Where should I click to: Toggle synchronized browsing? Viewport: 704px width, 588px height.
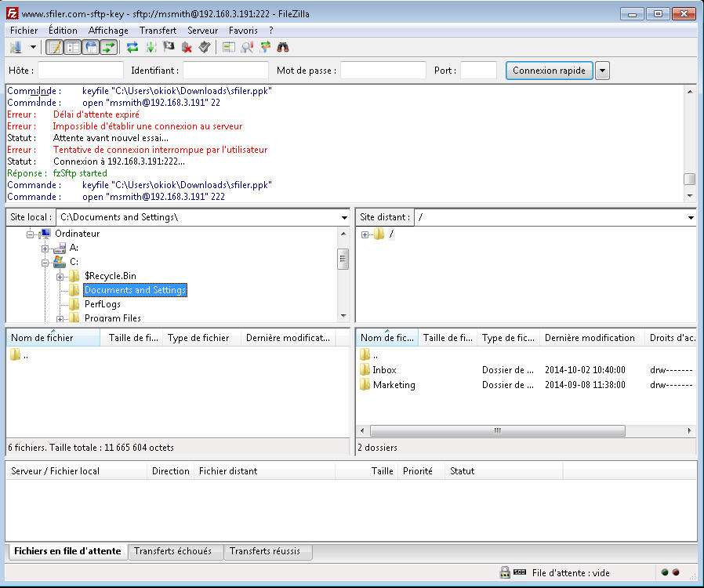coord(265,47)
